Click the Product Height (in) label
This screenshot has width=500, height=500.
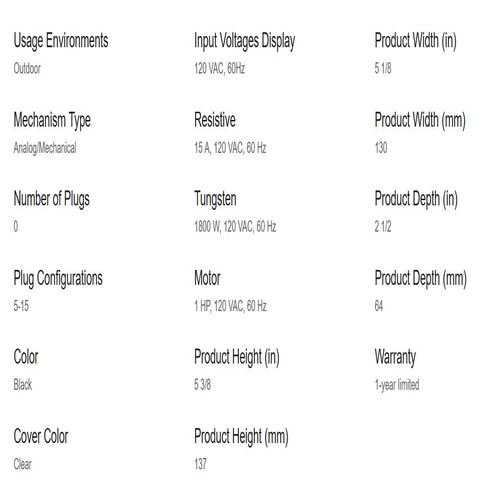tap(237, 357)
